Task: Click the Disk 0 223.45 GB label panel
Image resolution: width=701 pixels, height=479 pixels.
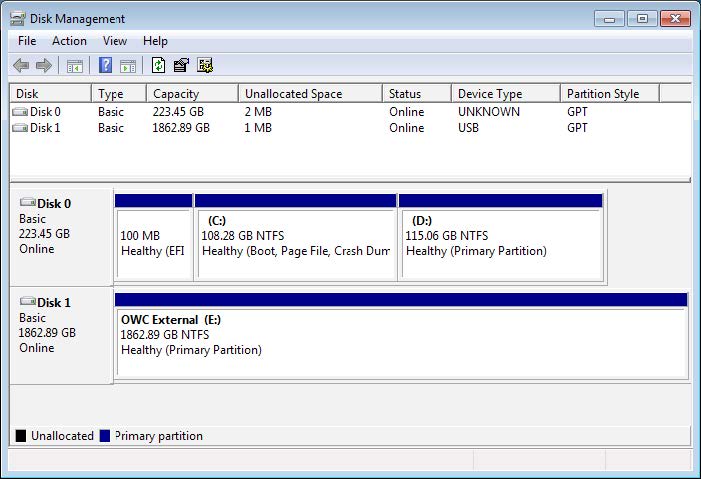Action: (61, 237)
